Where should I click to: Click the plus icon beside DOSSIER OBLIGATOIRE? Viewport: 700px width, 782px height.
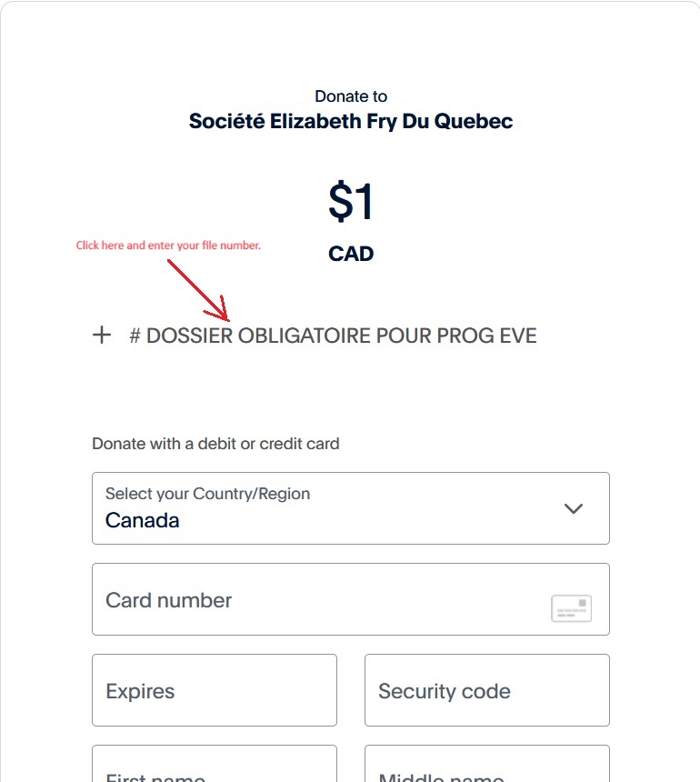click(101, 336)
